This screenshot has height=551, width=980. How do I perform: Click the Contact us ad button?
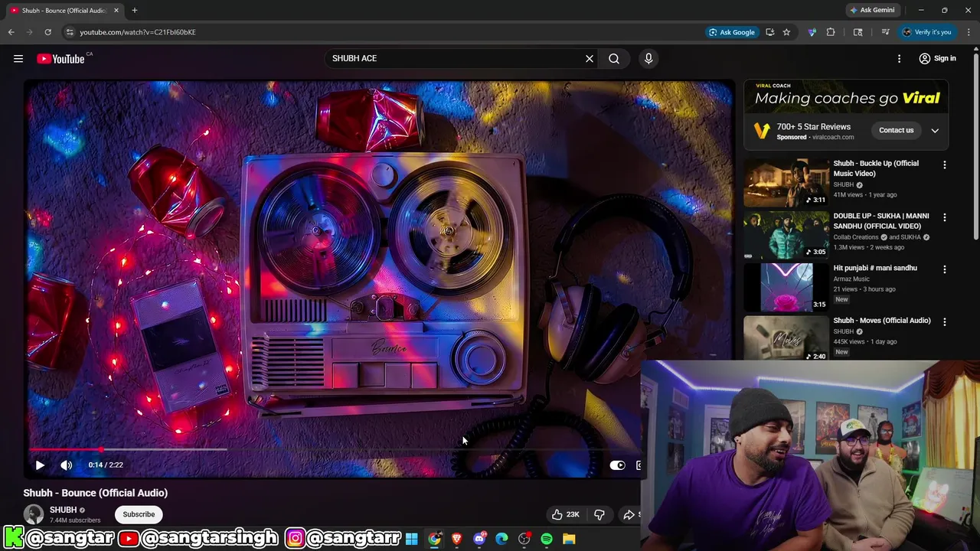[896, 130]
